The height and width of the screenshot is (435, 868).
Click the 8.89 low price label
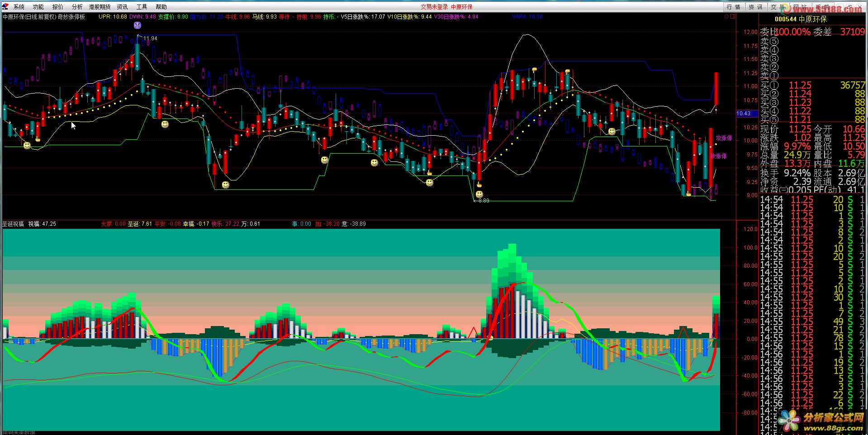[484, 201]
